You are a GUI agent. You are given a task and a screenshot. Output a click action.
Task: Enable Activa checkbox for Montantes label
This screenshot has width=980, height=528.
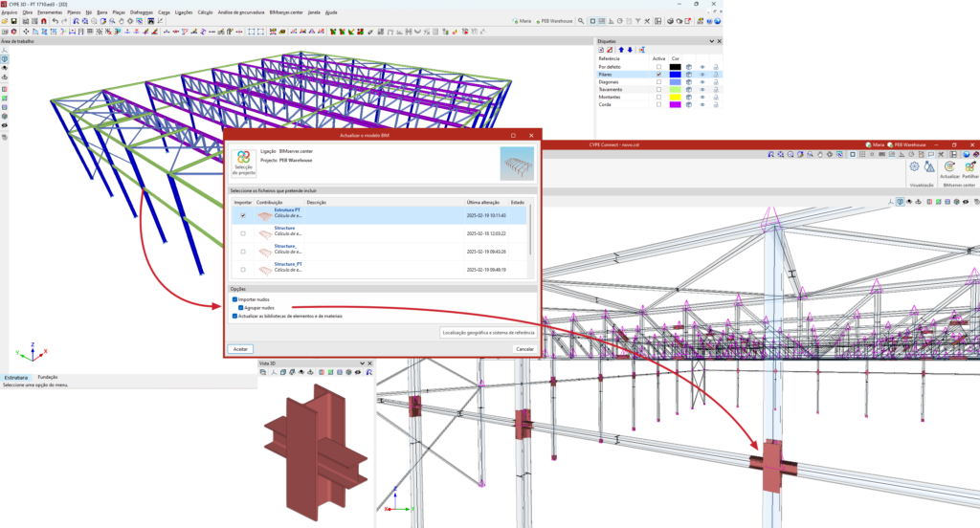[658, 97]
